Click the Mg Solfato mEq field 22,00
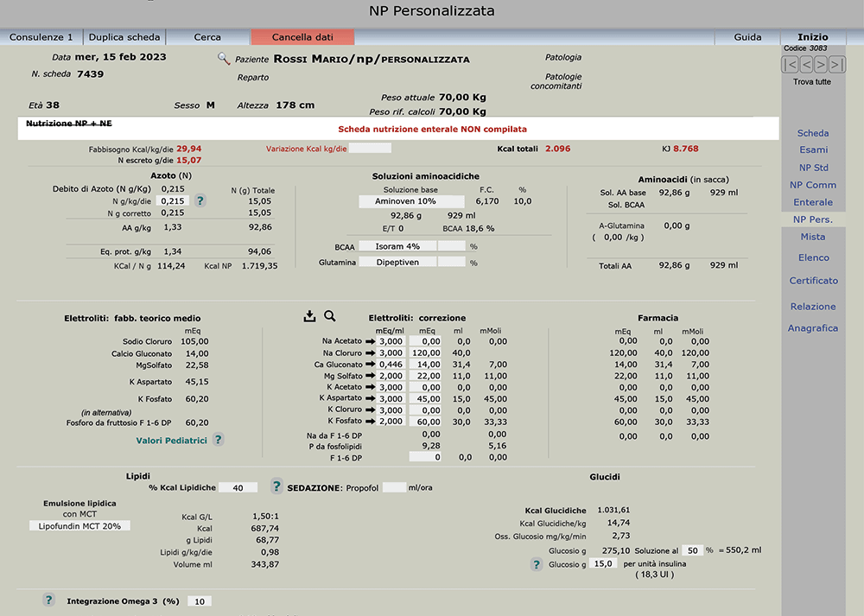864x616 pixels. tap(425, 377)
